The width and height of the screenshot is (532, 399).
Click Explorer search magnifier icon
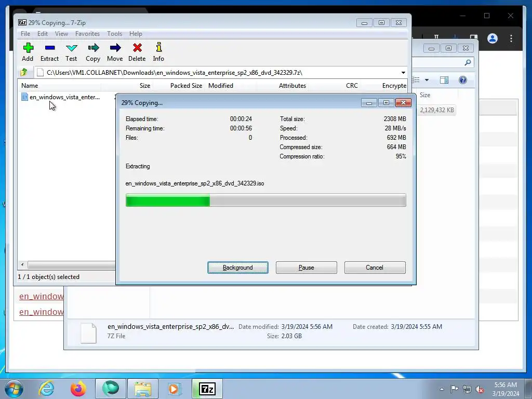468,62
